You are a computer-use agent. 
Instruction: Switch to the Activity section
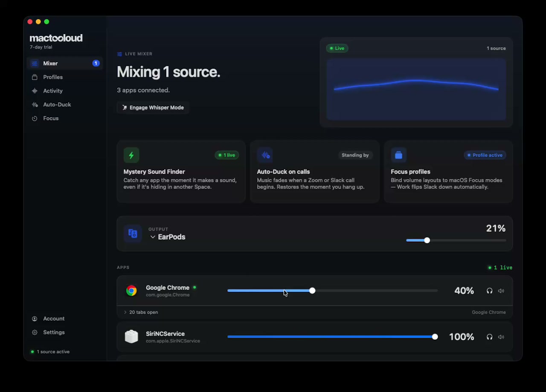coord(65,91)
